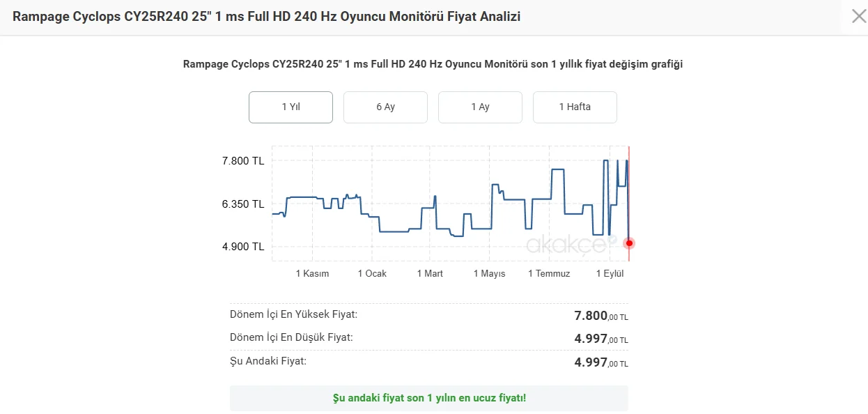Click the Dönem İçi En Düşük Fiyat row
This screenshot has height=414, width=868.
click(x=428, y=338)
